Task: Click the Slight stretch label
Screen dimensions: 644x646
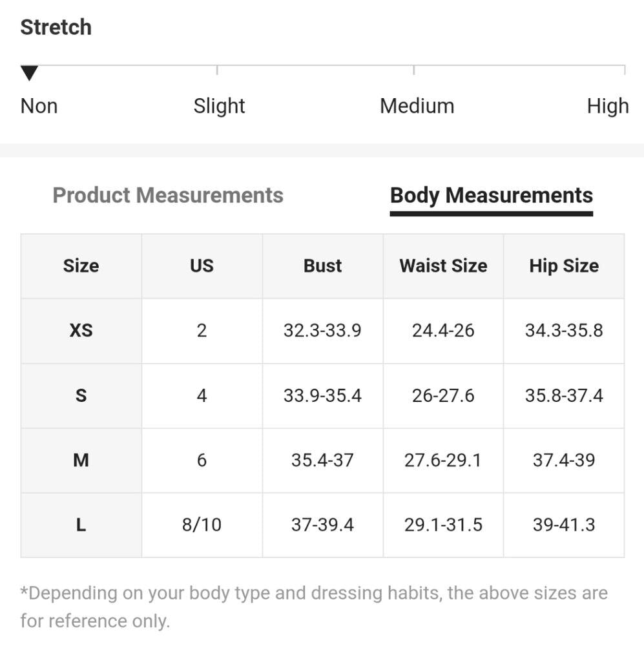Action: [219, 106]
